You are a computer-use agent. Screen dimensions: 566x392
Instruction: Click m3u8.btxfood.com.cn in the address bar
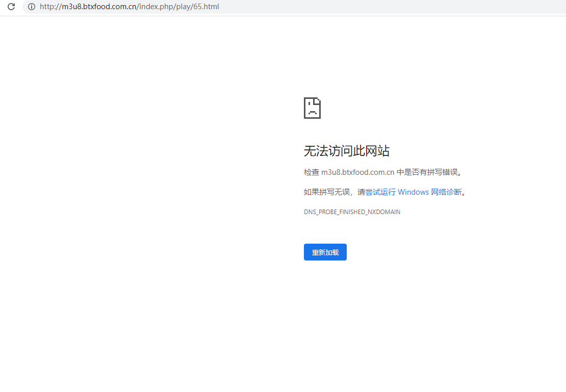tap(98, 7)
